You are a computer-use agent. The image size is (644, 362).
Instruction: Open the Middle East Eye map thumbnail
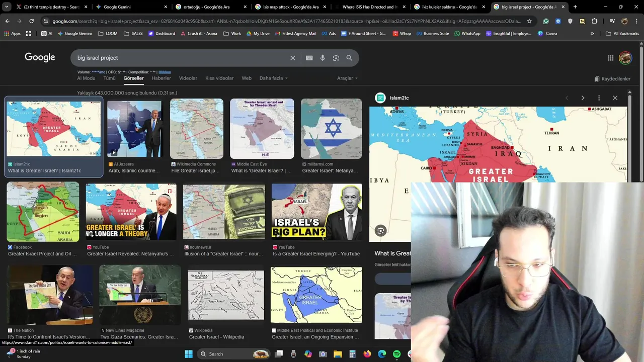click(262, 129)
